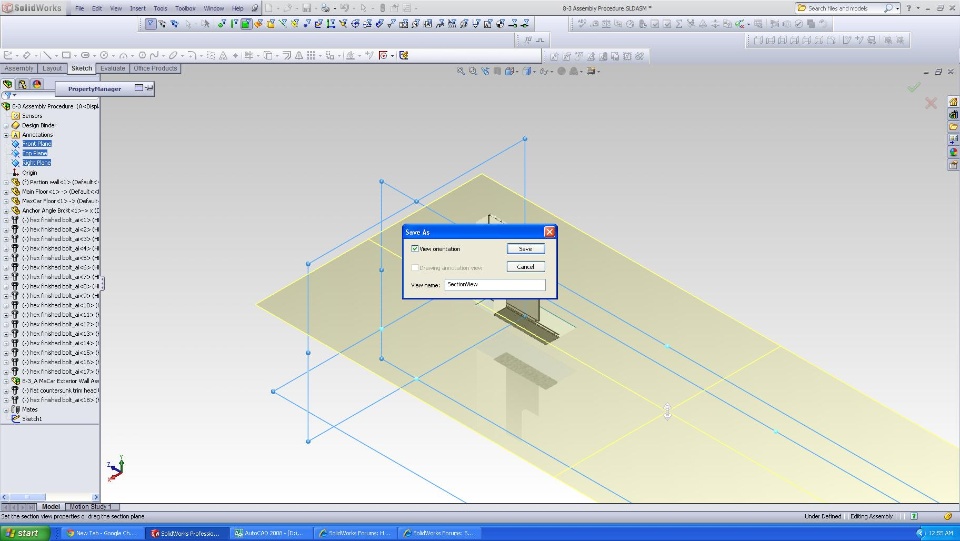Open the Save icon dropdown arrow
This screenshot has width=960, height=541.
click(x=315, y=9)
